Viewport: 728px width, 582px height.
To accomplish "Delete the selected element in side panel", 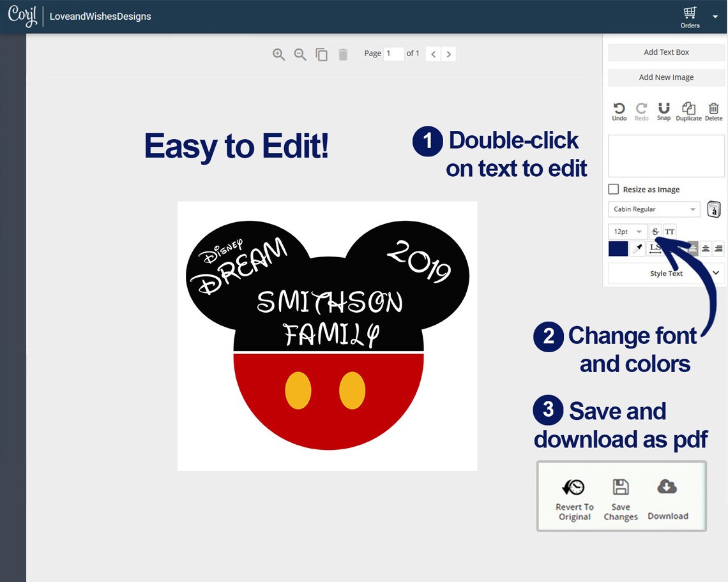I will click(713, 112).
